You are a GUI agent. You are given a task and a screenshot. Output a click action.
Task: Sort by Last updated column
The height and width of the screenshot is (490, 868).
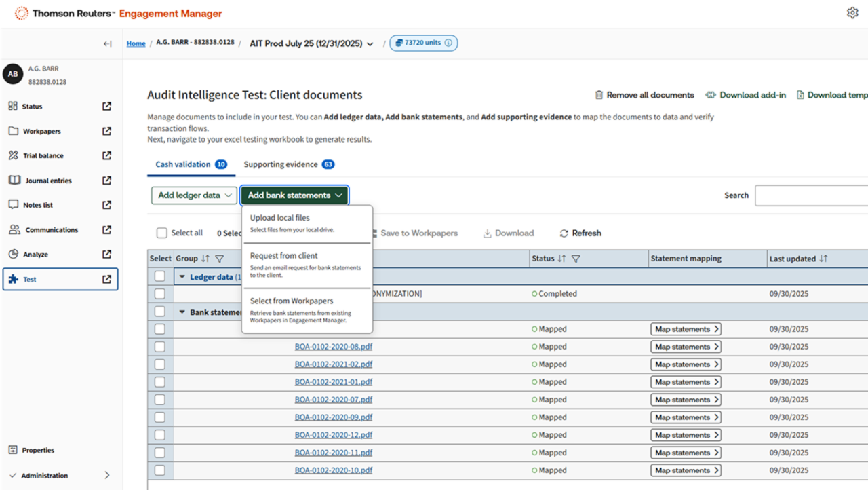pyautogui.click(x=823, y=259)
